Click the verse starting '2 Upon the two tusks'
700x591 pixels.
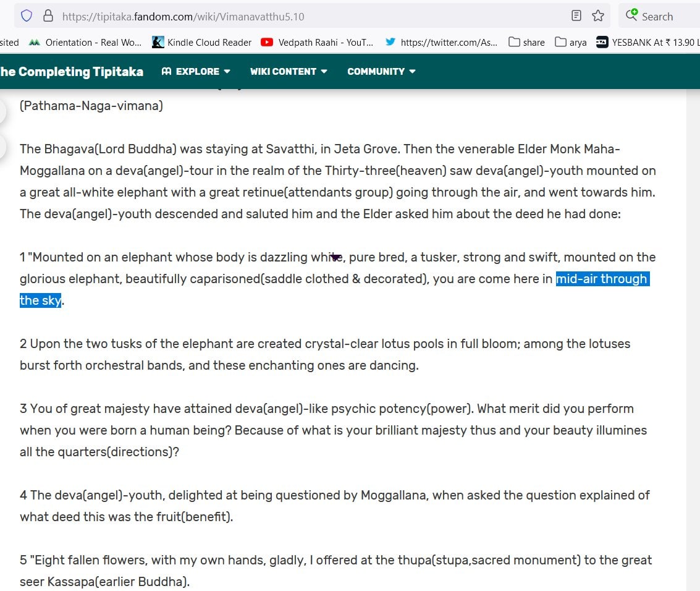(x=325, y=354)
